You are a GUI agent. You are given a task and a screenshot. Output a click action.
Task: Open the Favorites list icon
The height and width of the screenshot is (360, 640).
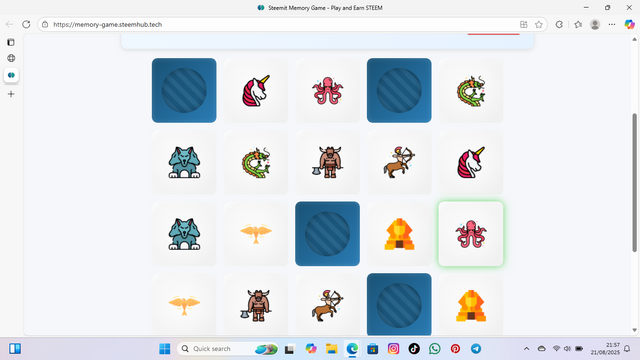pyautogui.click(x=578, y=24)
